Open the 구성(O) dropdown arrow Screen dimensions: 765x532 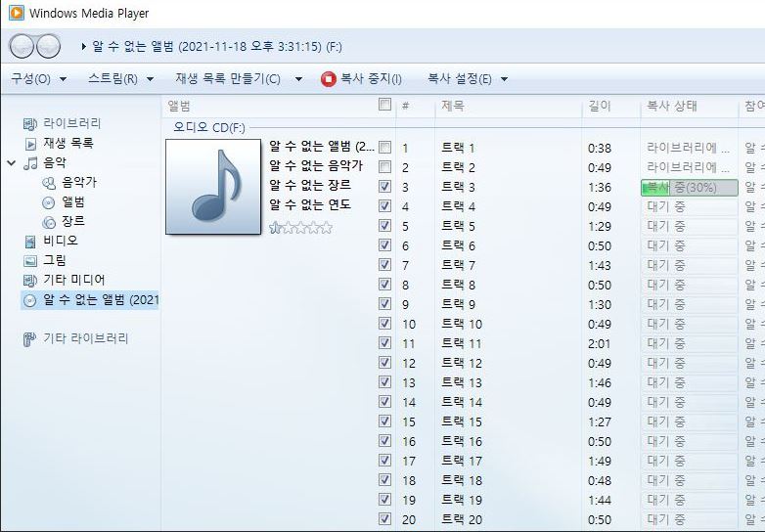click(63, 79)
